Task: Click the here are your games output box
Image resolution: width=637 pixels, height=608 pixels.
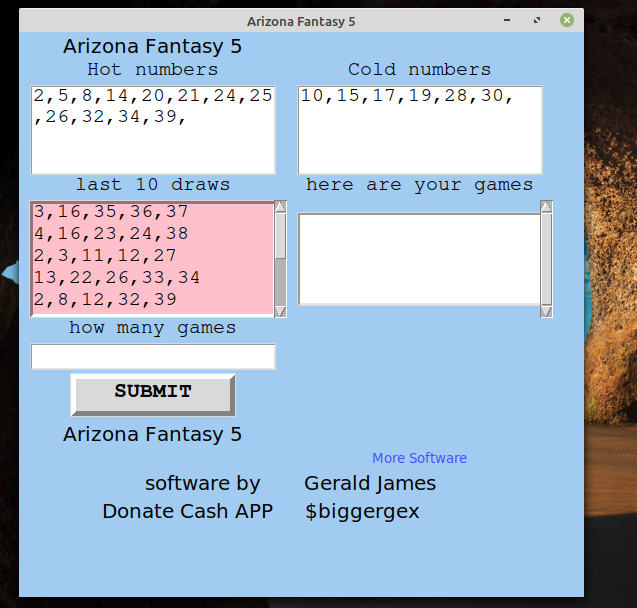Action: pyautogui.click(x=419, y=259)
